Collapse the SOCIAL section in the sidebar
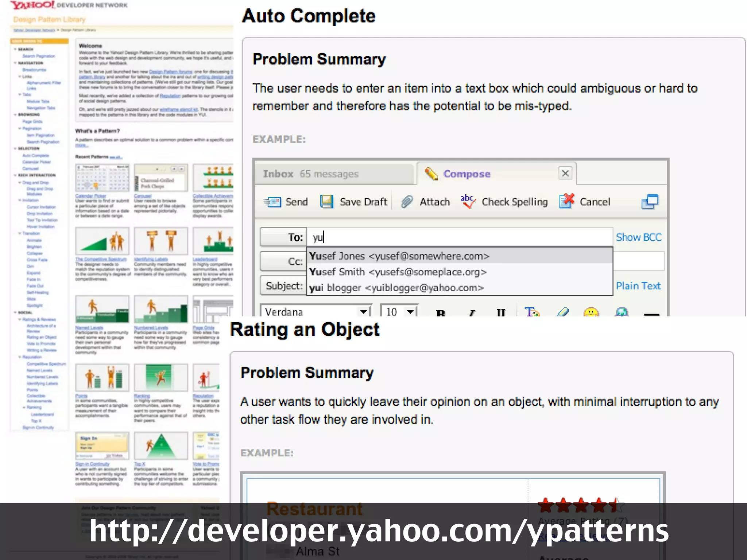The height and width of the screenshot is (560, 747). 15,312
